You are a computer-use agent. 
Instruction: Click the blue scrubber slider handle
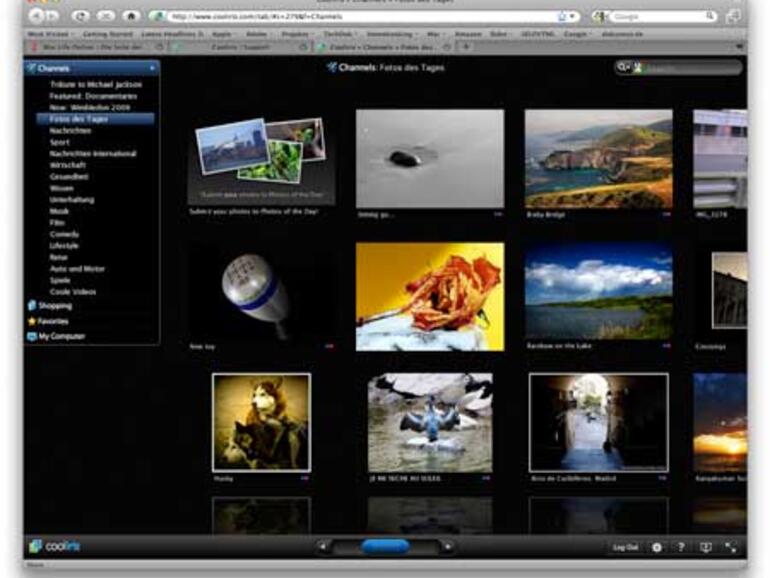[385, 546]
